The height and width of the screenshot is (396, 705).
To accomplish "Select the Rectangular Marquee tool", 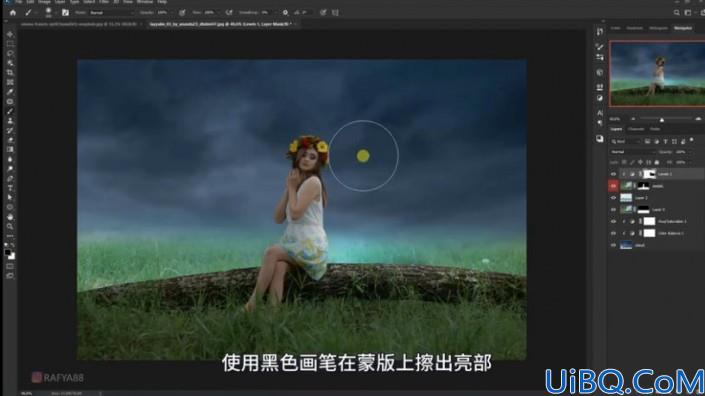I will click(x=10, y=44).
